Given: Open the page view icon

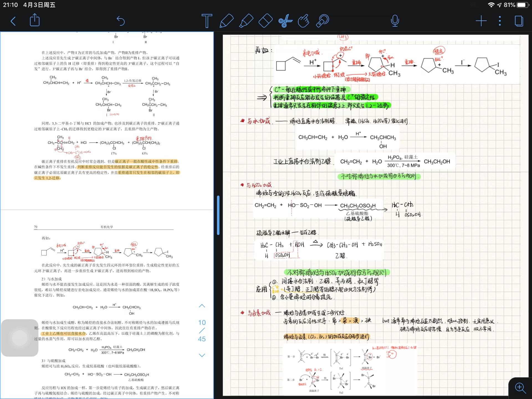Looking at the screenshot, I should tap(519, 21).
